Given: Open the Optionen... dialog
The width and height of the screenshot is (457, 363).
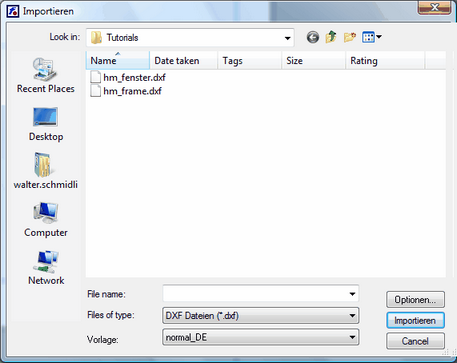Looking at the screenshot, I should pyautogui.click(x=415, y=299).
